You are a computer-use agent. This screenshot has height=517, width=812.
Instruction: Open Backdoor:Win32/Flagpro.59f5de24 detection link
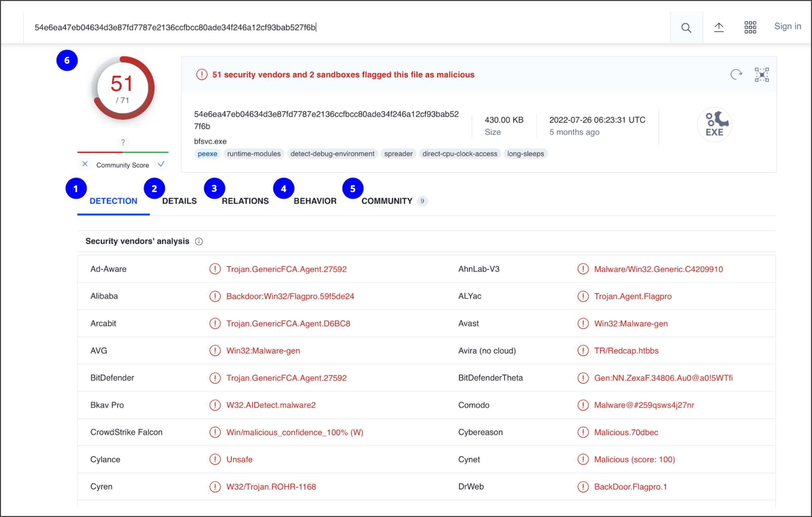click(x=290, y=296)
